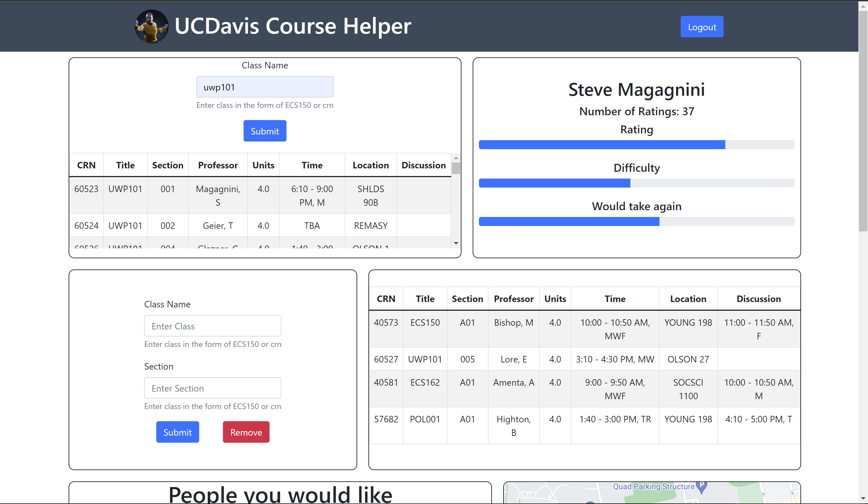
Task: Submit the uwp101 class search
Action: pos(264,131)
